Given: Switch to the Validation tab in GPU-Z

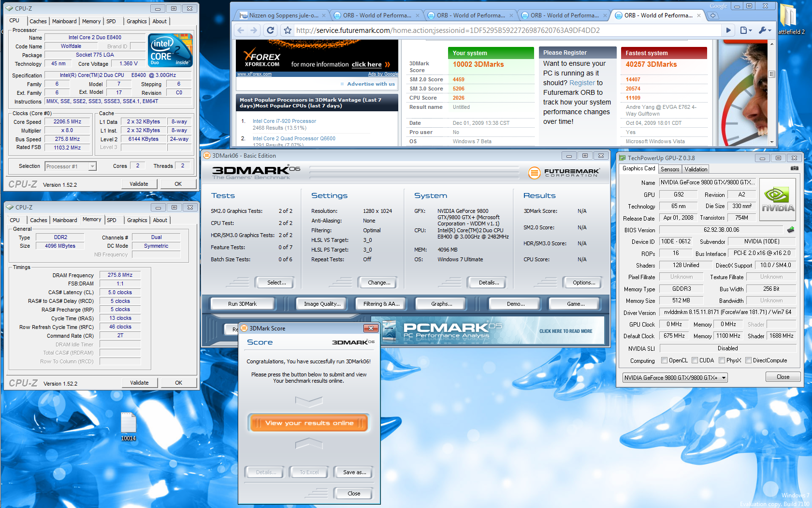Looking at the screenshot, I should (696, 169).
